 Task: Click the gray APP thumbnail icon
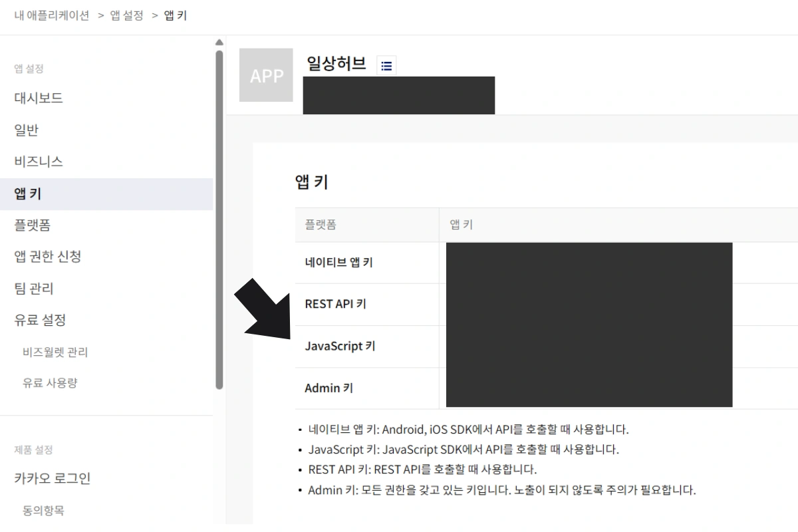click(x=266, y=75)
